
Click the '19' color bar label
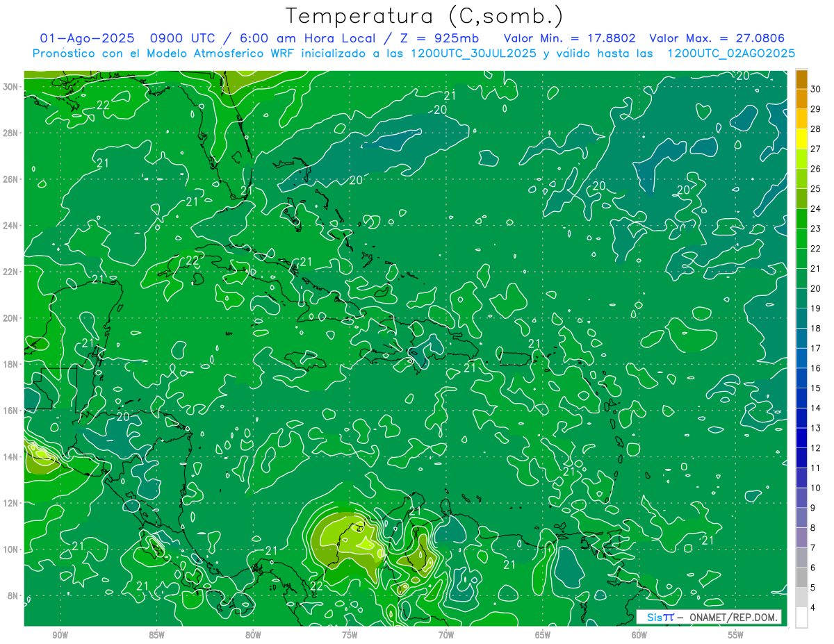tap(816, 308)
